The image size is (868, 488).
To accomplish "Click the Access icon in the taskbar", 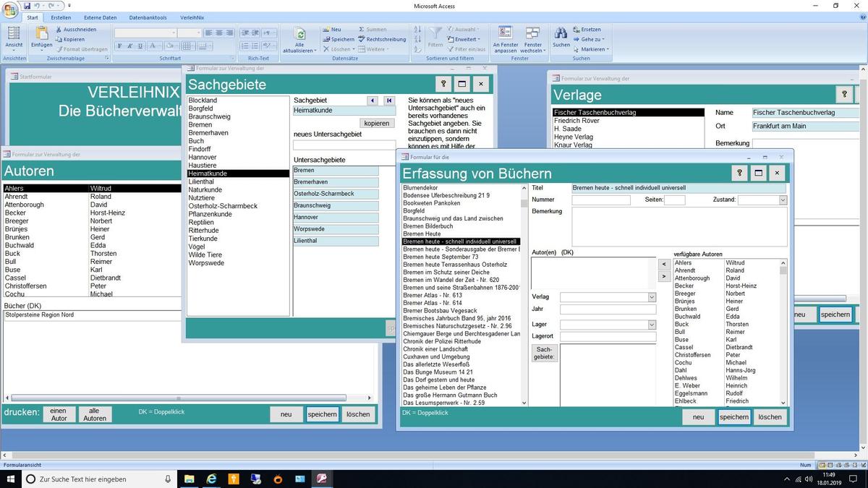I will [322, 479].
